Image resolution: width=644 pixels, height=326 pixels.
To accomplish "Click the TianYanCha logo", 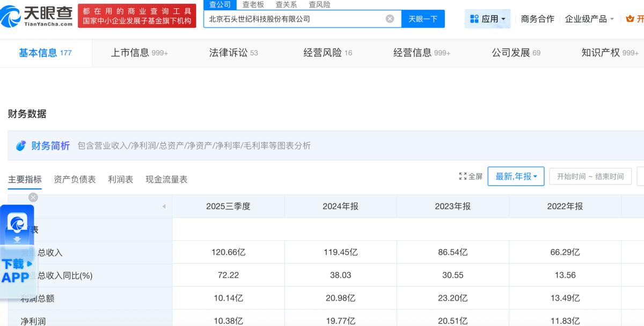I will (x=37, y=17).
